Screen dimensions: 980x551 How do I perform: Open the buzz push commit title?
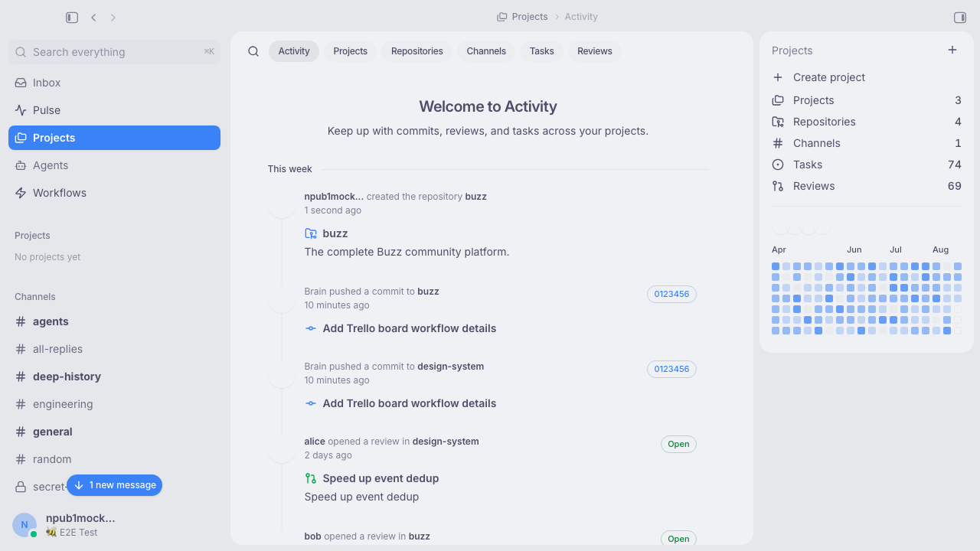tap(410, 328)
